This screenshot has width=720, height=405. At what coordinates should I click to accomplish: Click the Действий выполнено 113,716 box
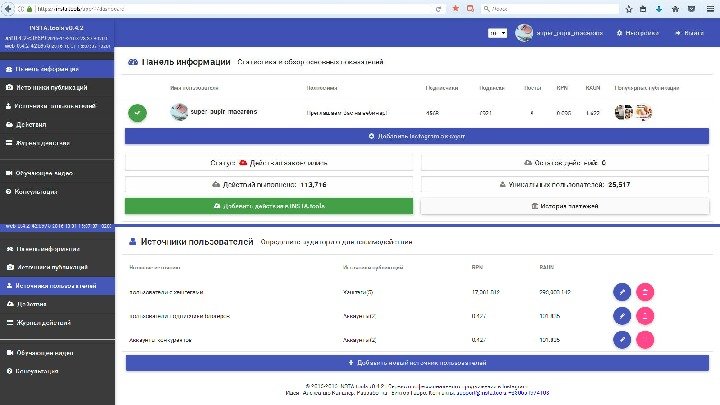[269, 185]
